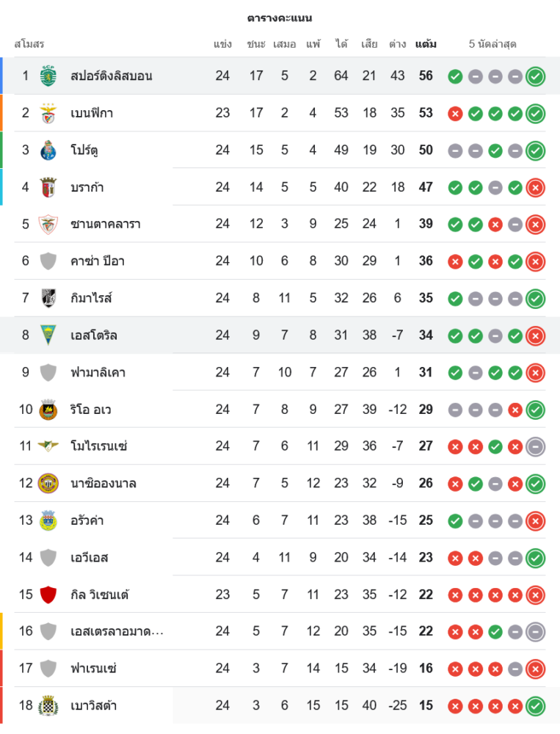560x734 pixels.
Task: Click the ตารางคะแนน table title
Action: tap(280, 18)
